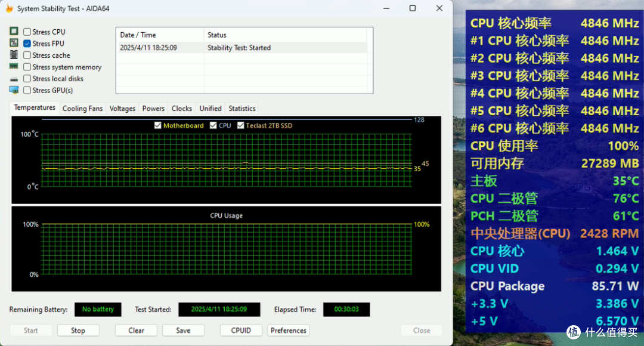644x346 pixels.
Task: Stop the stability test
Action: coord(78,330)
